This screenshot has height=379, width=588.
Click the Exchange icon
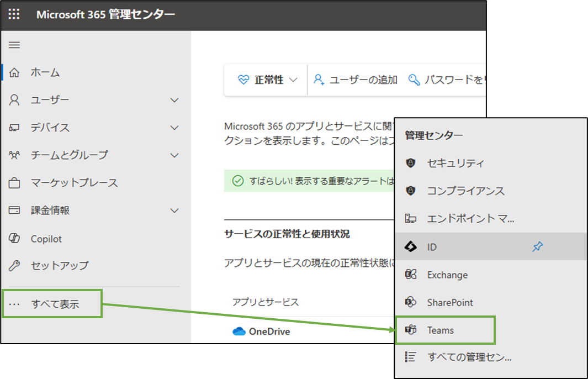pyautogui.click(x=411, y=275)
